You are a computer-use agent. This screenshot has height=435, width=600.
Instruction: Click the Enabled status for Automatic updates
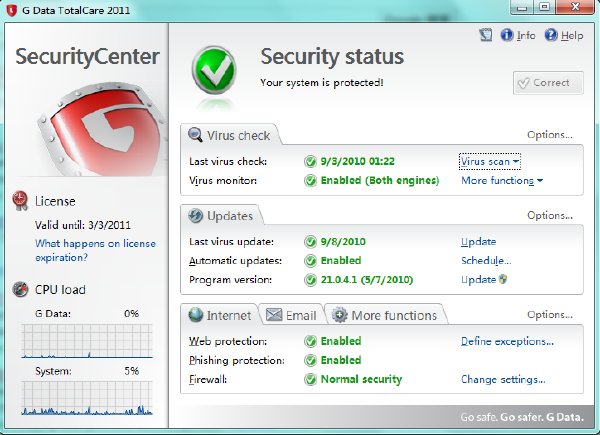(x=341, y=261)
